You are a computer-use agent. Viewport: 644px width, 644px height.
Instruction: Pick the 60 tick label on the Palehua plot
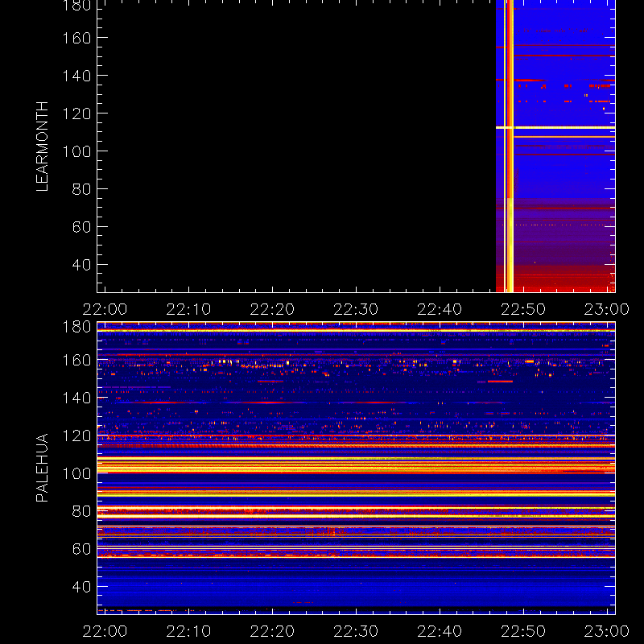point(81,549)
